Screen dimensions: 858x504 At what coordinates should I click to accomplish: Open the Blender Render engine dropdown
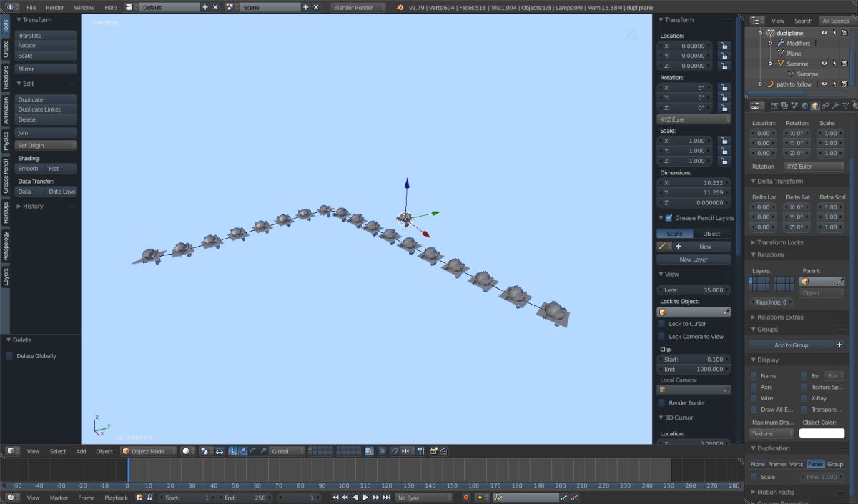click(x=359, y=7)
